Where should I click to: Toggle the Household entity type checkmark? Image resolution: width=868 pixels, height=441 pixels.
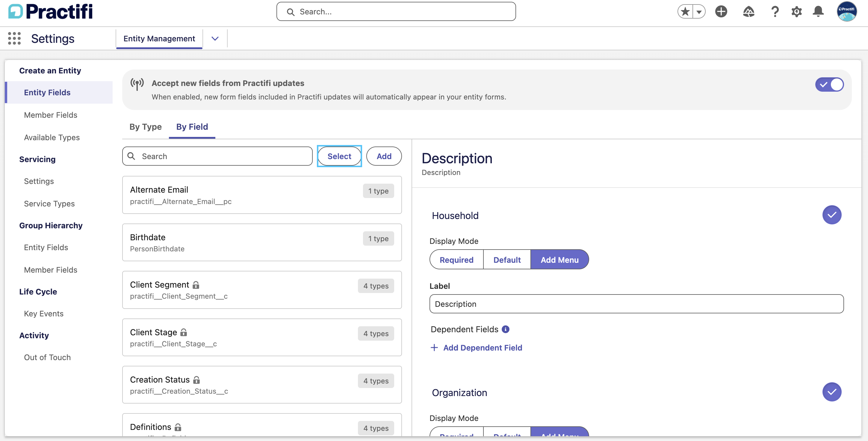831,215
